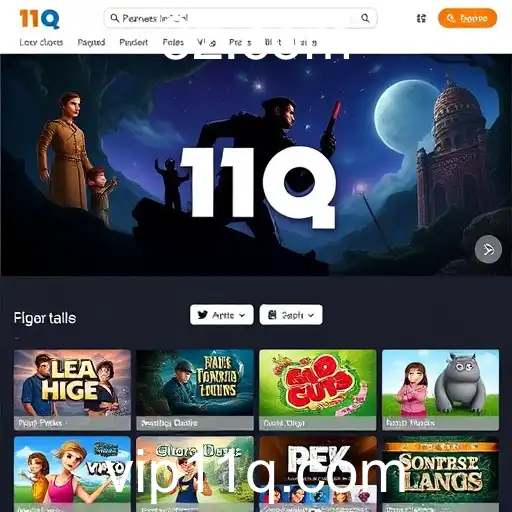512x512 pixels.
Task: Click the orange header button
Action: [x=467, y=18]
